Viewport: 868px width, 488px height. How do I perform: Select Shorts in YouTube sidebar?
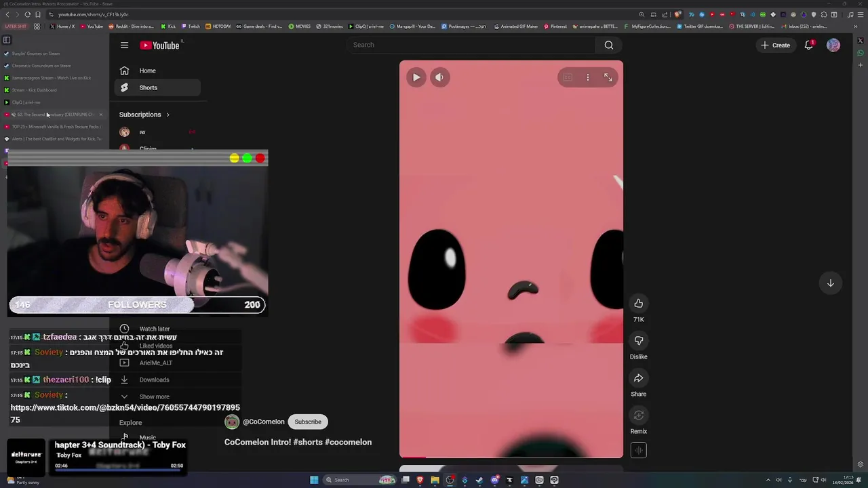point(157,87)
